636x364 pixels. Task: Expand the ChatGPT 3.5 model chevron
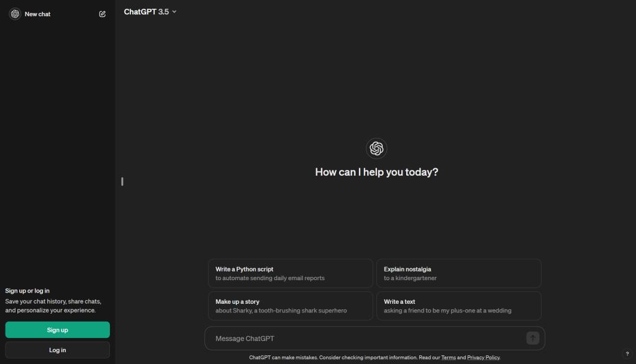point(175,12)
